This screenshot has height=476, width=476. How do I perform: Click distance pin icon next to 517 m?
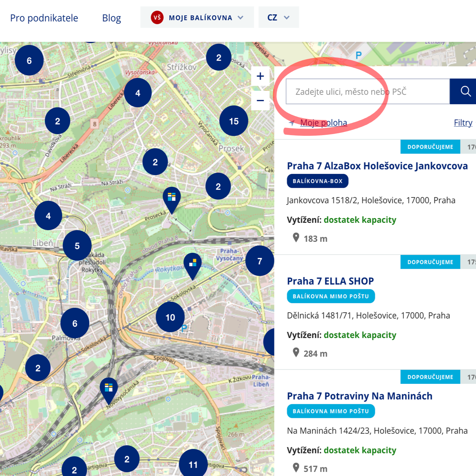(296, 468)
